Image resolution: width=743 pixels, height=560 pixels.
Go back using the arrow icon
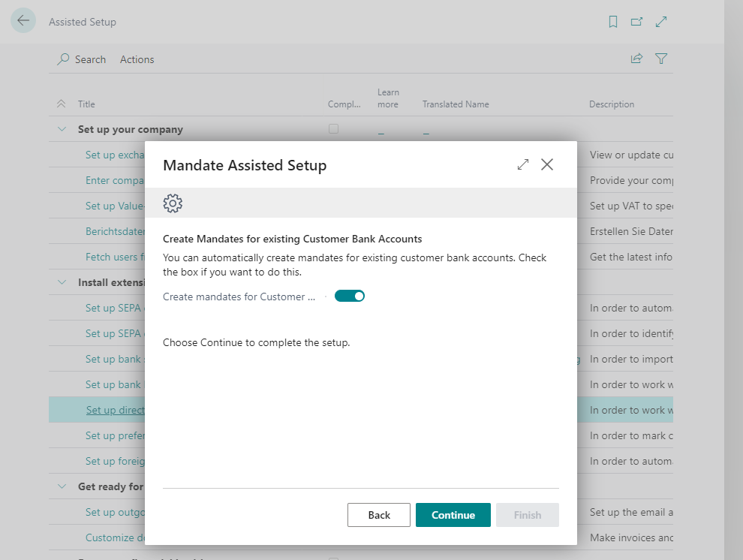point(23,20)
